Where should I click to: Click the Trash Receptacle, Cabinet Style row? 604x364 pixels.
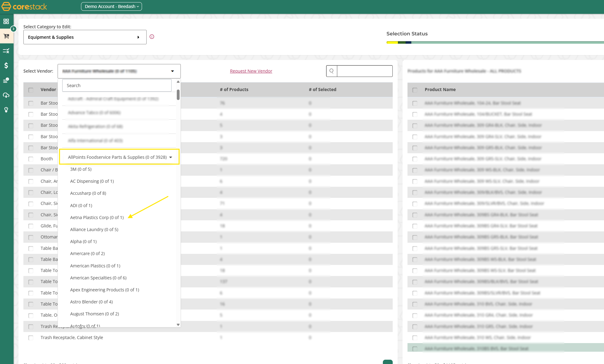click(x=208, y=338)
